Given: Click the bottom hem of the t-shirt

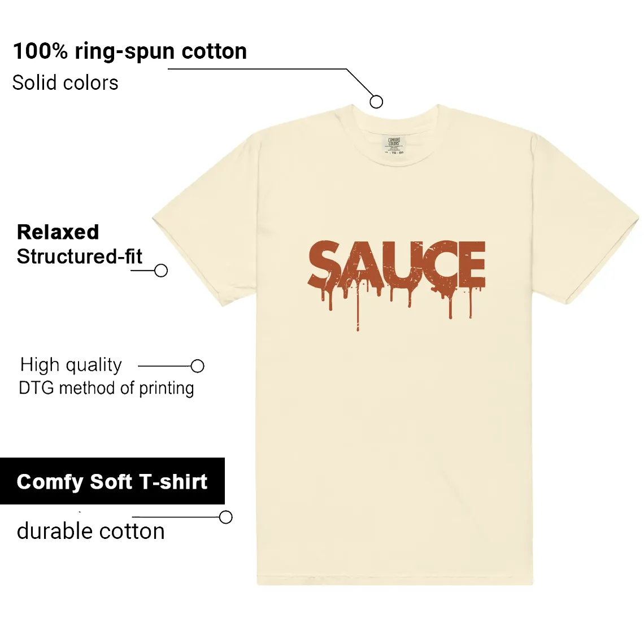Looking at the screenshot, I should pyautogui.click(x=395, y=580).
